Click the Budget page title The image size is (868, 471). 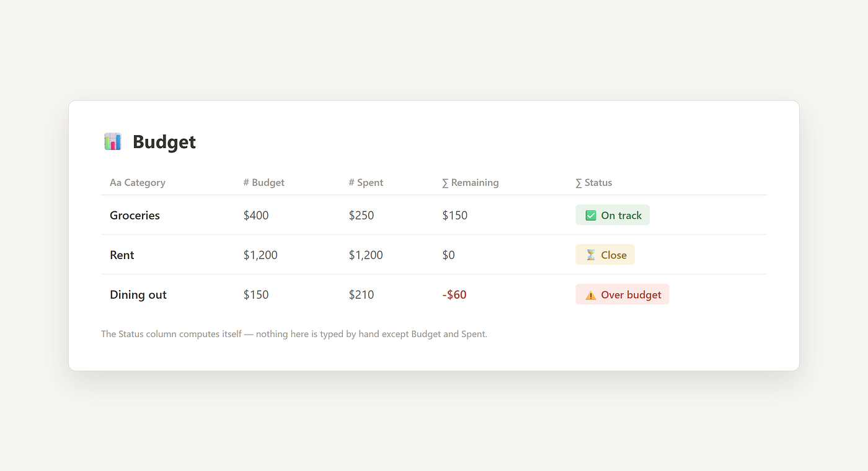164,142
